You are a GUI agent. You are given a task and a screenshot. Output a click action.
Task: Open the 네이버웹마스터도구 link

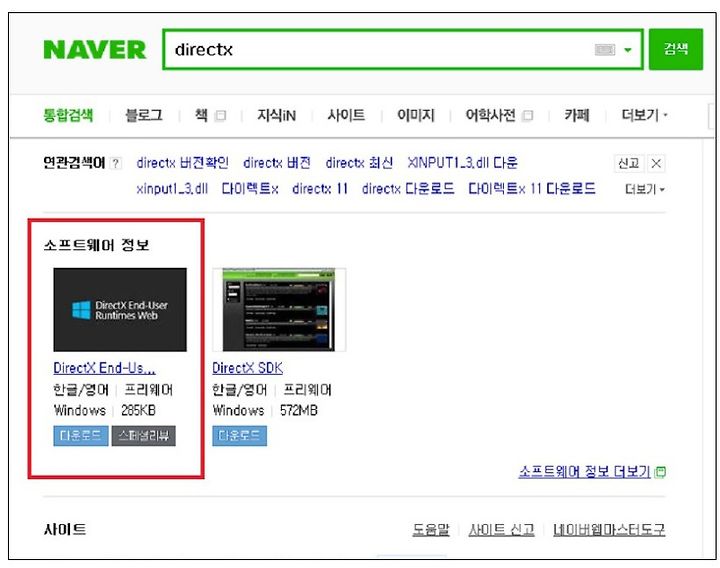pos(609,530)
